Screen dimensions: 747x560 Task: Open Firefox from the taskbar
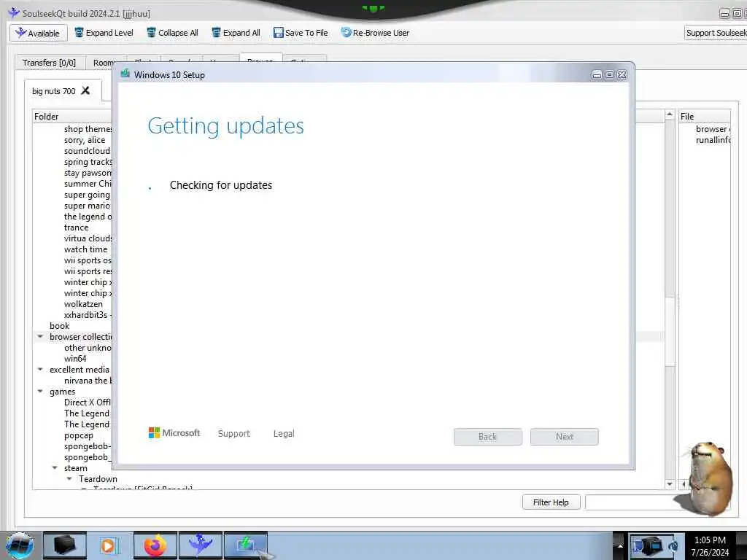[155, 545]
